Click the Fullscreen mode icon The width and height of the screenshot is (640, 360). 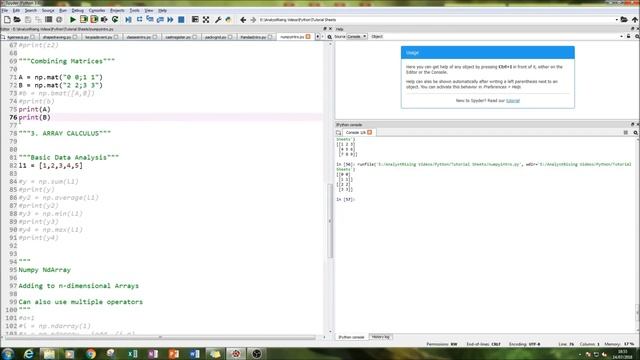pyautogui.click(x=206, y=20)
